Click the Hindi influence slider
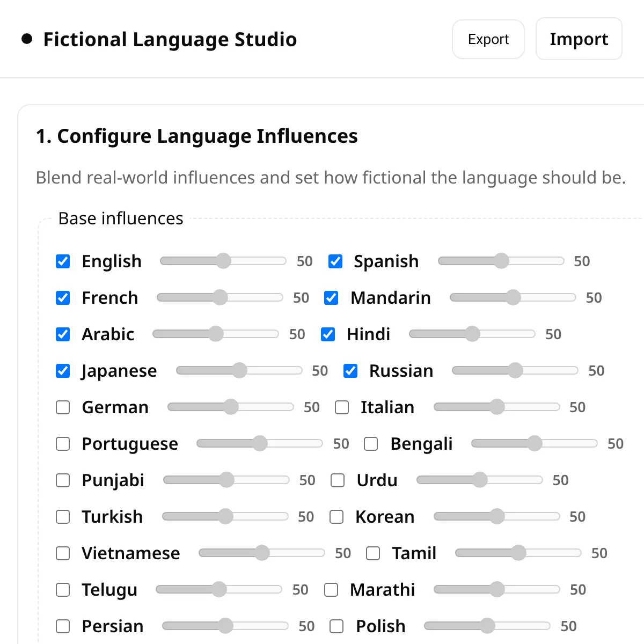 click(x=472, y=334)
